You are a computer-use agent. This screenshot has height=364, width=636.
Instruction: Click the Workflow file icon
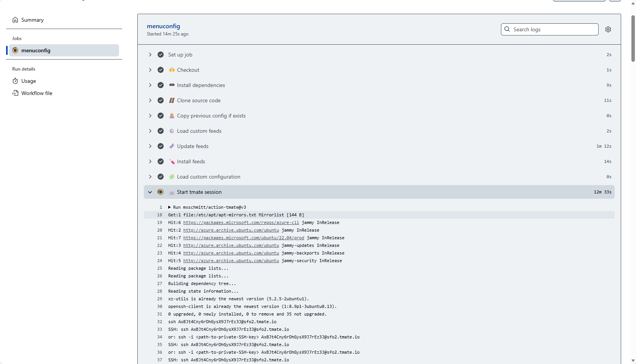(x=15, y=93)
